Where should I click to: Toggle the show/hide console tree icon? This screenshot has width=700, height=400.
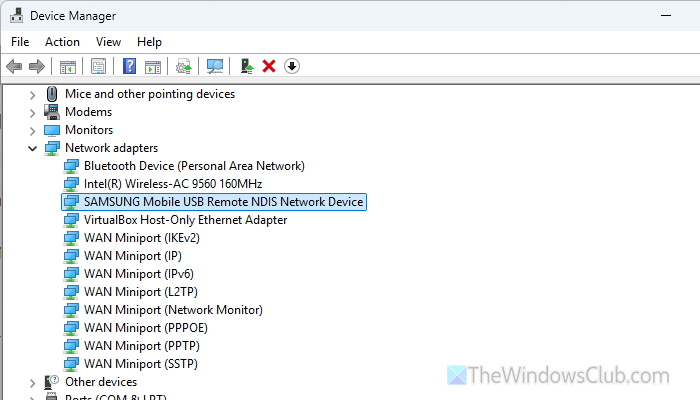tap(68, 67)
